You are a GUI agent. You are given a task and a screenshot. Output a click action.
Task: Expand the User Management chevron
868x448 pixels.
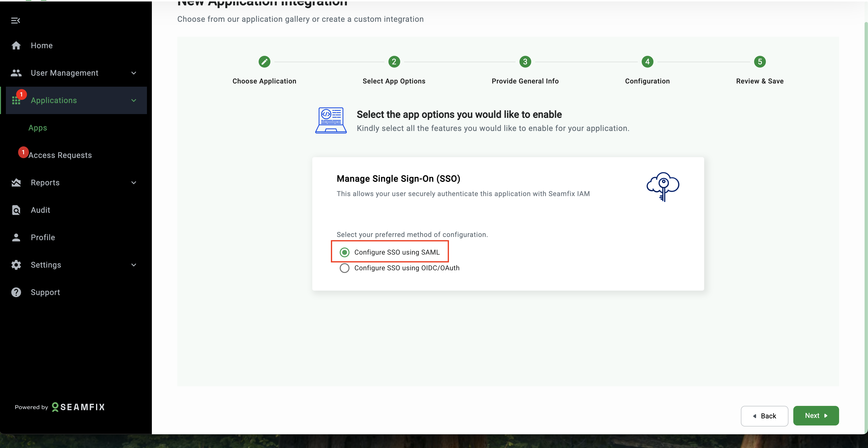tap(134, 73)
